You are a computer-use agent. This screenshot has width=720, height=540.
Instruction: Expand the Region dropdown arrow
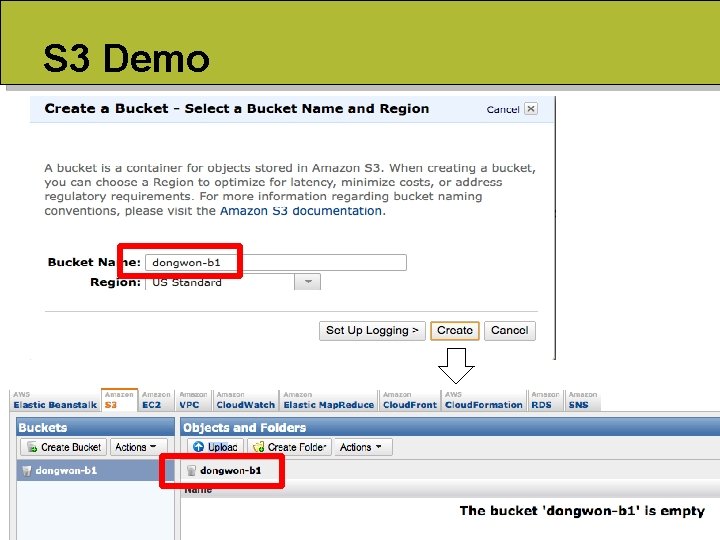308,281
